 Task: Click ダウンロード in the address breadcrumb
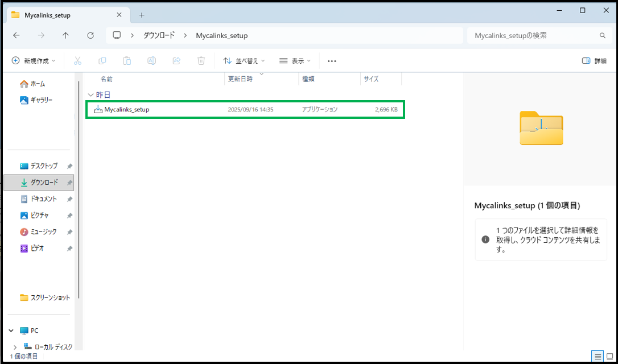click(158, 35)
